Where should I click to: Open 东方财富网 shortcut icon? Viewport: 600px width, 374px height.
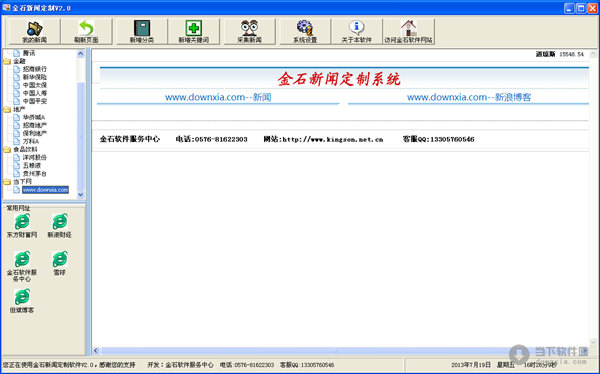22,226
